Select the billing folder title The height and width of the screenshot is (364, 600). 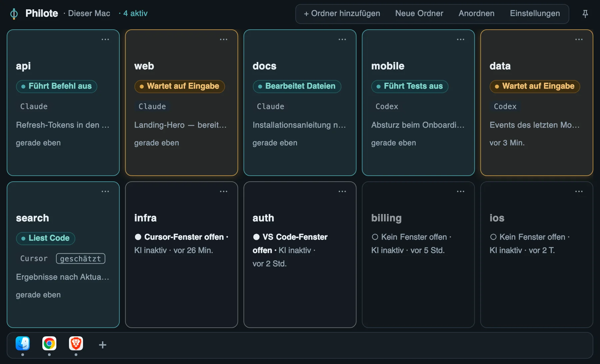pos(386,218)
